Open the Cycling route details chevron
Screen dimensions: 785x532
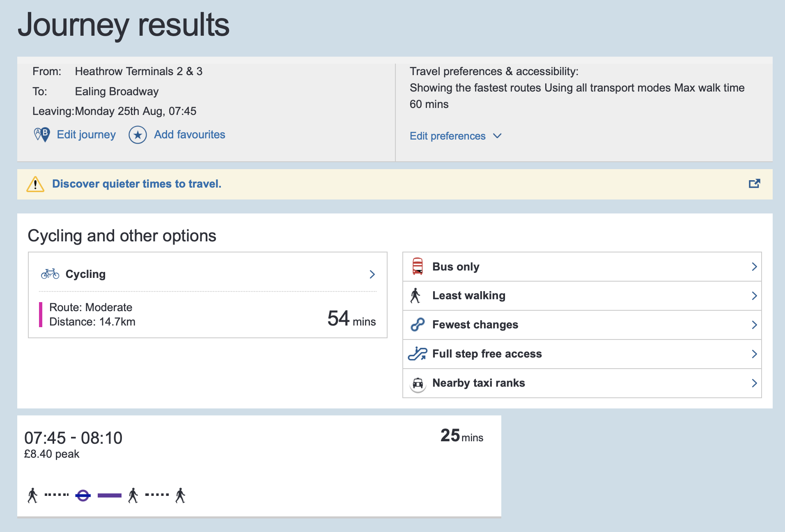coord(372,274)
